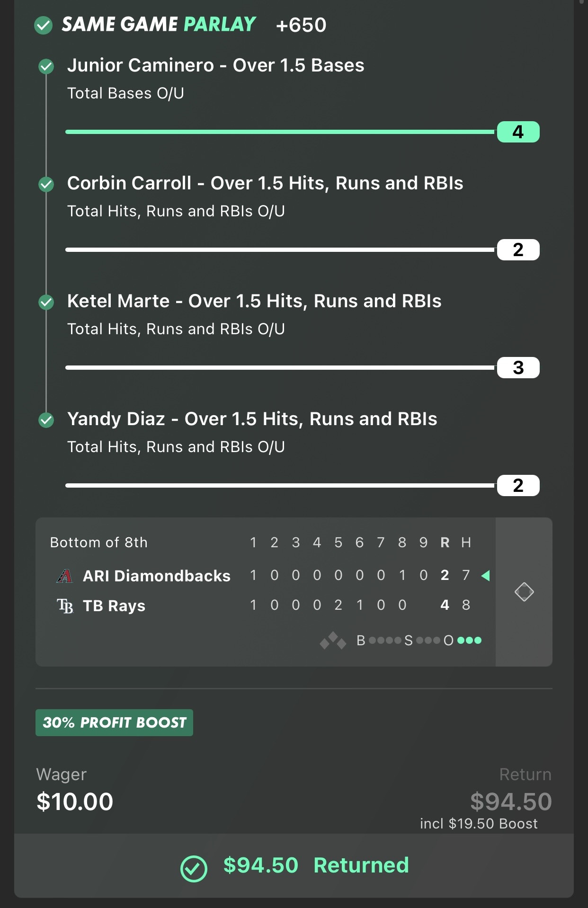Expand the Corbin Carroll Over 1.5 leg details
This screenshot has width=588, height=908.
pyautogui.click(x=265, y=183)
